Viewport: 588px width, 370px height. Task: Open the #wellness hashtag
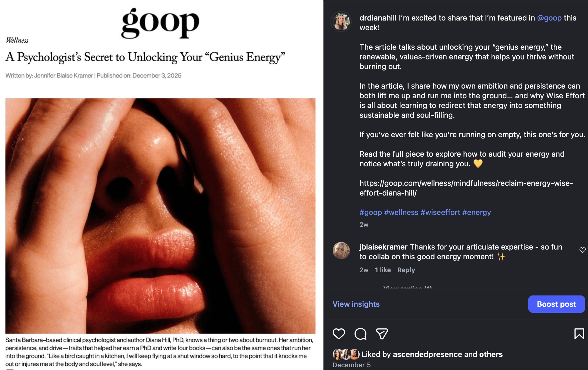click(401, 212)
